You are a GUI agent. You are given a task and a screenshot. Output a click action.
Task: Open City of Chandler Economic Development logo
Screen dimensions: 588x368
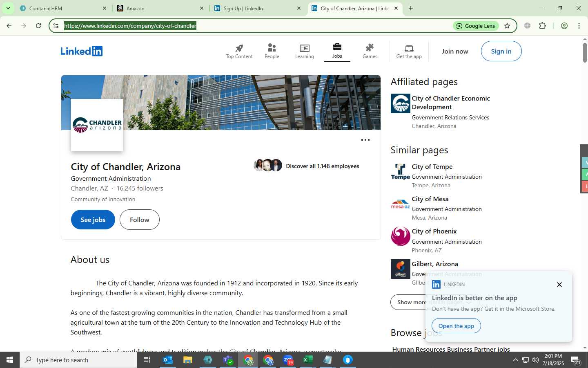[401, 103]
